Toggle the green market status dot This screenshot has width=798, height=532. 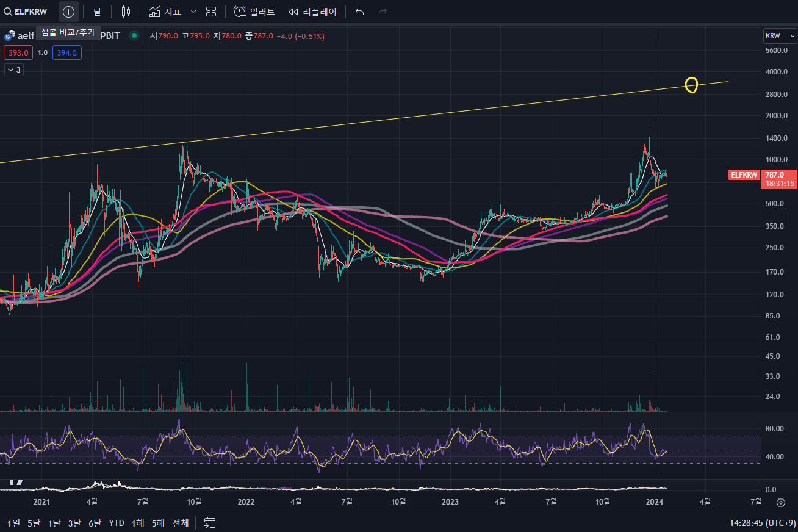pyautogui.click(x=134, y=36)
